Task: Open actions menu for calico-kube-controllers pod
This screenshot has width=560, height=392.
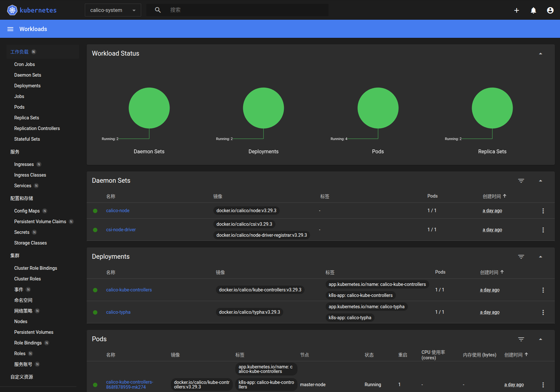Action: [x=543, y=385]
